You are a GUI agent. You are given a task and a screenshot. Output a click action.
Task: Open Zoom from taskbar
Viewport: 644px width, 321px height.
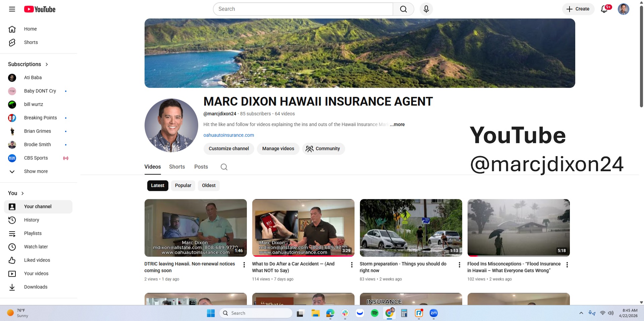[434, 313]
